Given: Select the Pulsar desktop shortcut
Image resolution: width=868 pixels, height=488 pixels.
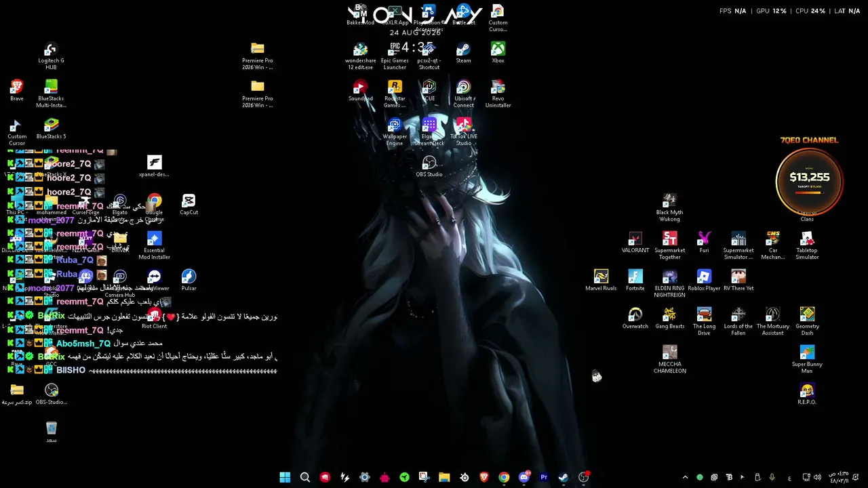Looking at the screenshot, I should (189, 281).
